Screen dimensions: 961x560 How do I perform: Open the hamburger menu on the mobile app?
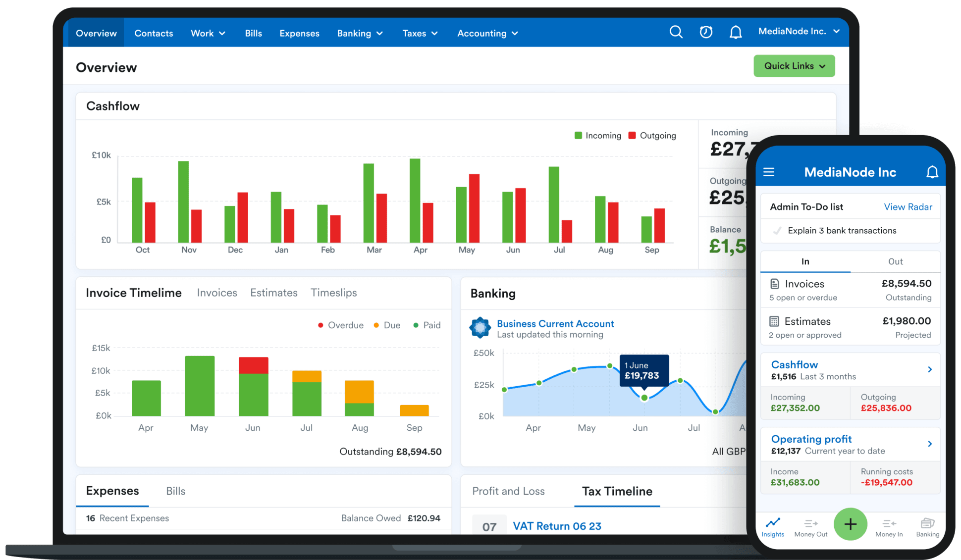(x=769, y=172)
